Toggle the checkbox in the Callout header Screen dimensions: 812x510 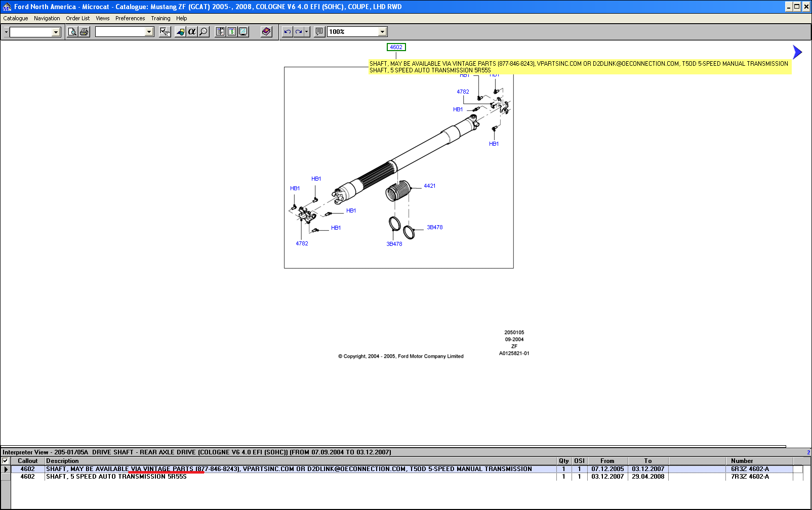pyautogui.click(x=6, y=461)
